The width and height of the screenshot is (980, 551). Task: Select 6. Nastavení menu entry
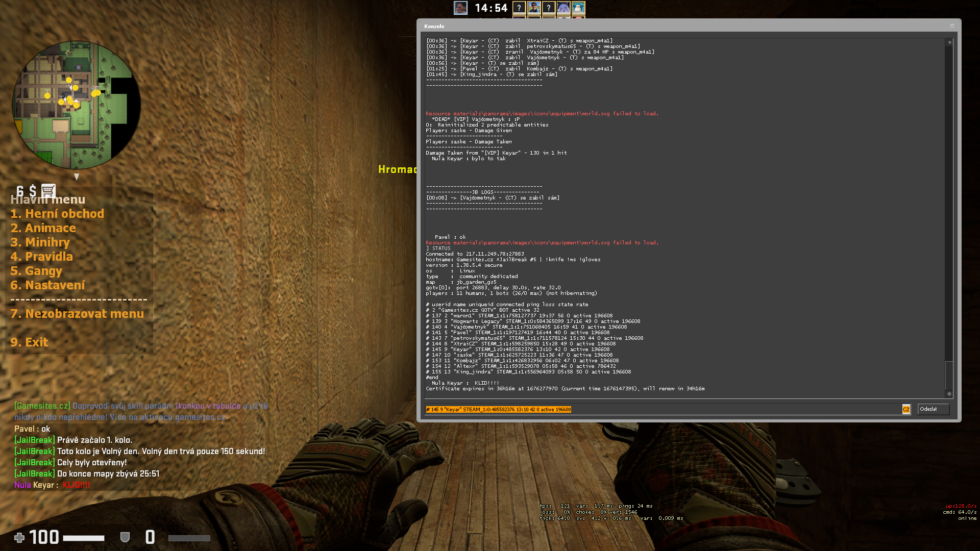tap(47, 285)
